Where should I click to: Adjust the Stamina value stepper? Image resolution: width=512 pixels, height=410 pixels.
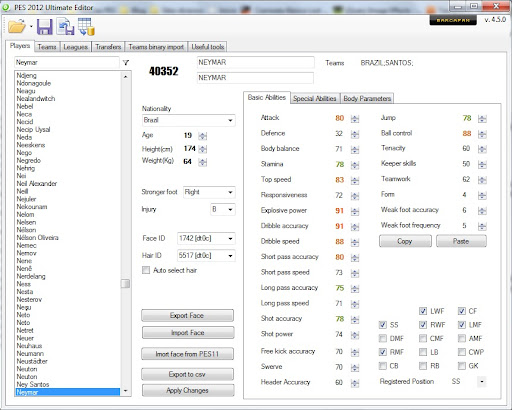click(355, 165)
